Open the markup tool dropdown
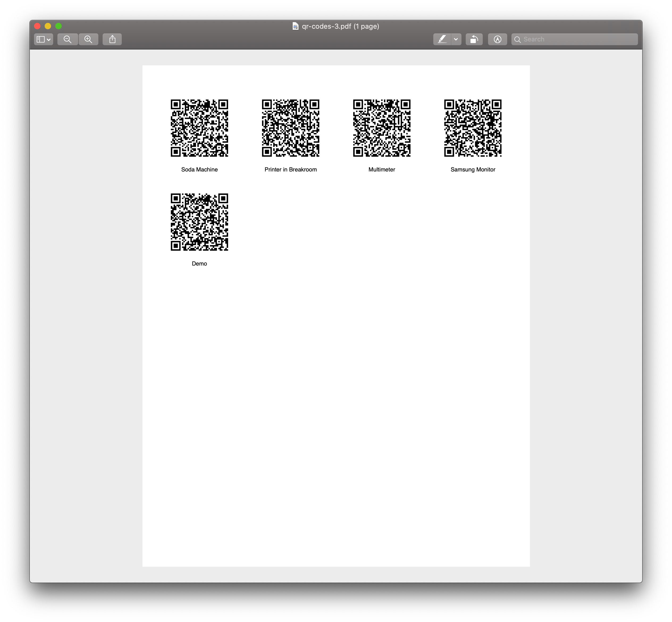This screenshot has height=622, width=672. click(455, 39)
